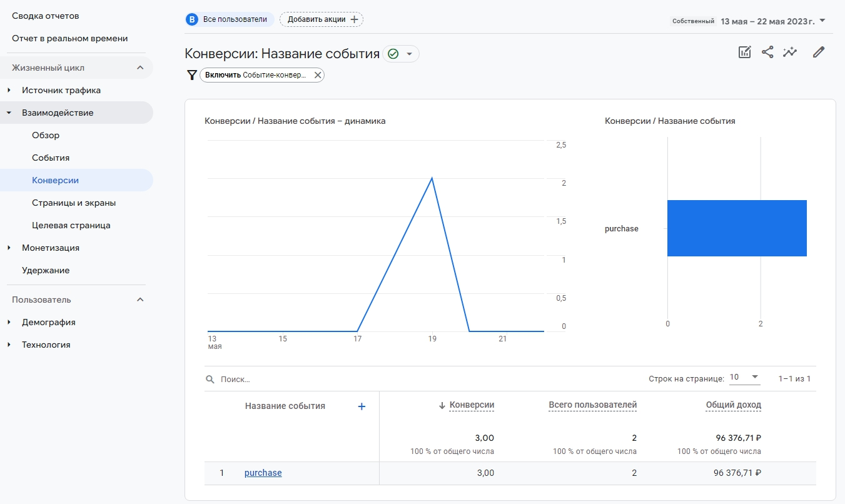Expand 'Технология' tree item
Screen dimensions: 845x504
pyautogui.click(x=9, y=345)
